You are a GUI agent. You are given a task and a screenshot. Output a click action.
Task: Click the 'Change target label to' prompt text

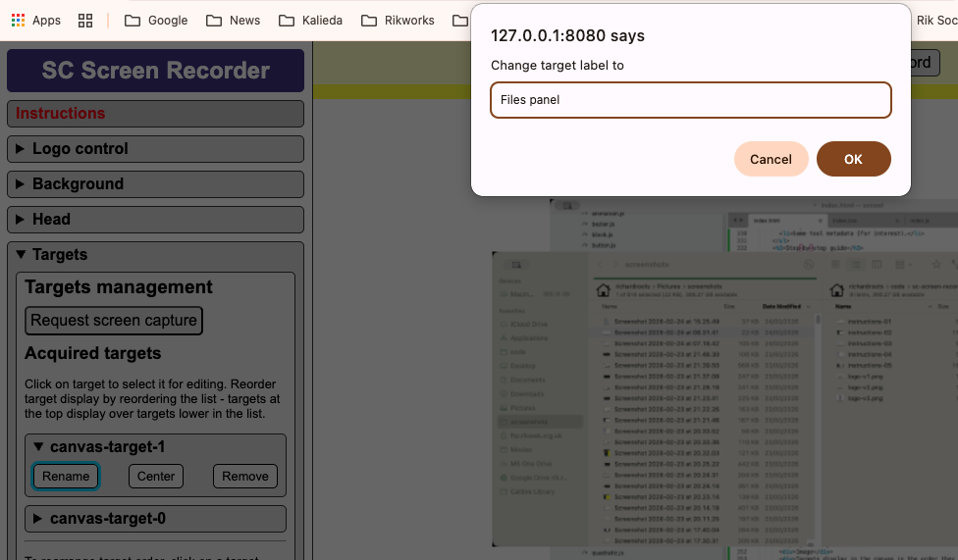tap(558, 66)
